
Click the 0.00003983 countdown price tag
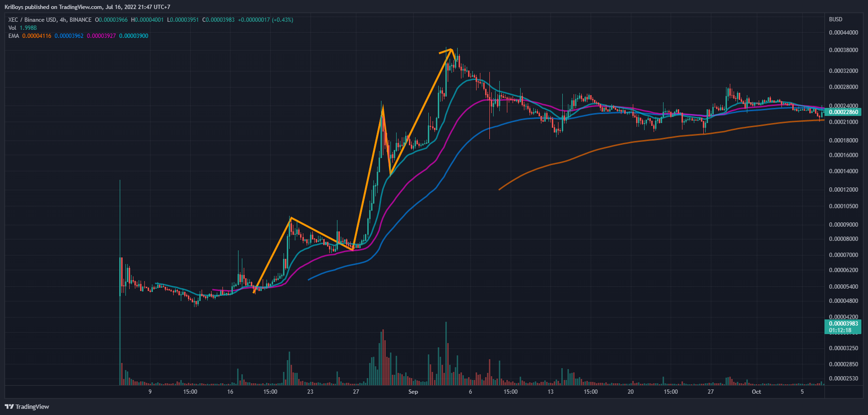click(843, 327)
